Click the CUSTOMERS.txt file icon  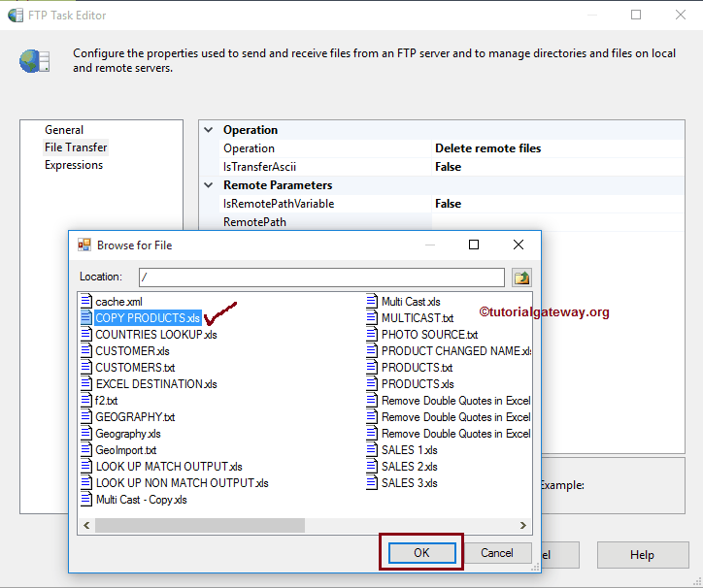click(x=86, y=368)
